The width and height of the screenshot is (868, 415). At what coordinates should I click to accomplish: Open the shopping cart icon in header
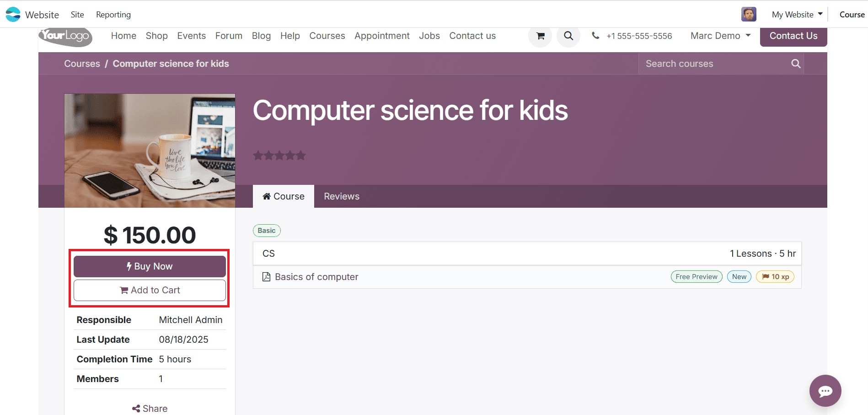(540, 36)
